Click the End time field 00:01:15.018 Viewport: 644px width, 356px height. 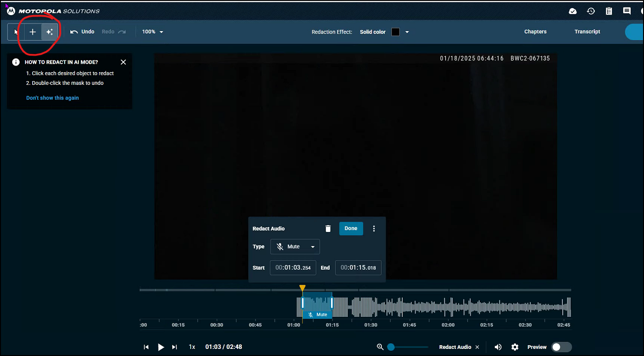click(x=358, y=268)
